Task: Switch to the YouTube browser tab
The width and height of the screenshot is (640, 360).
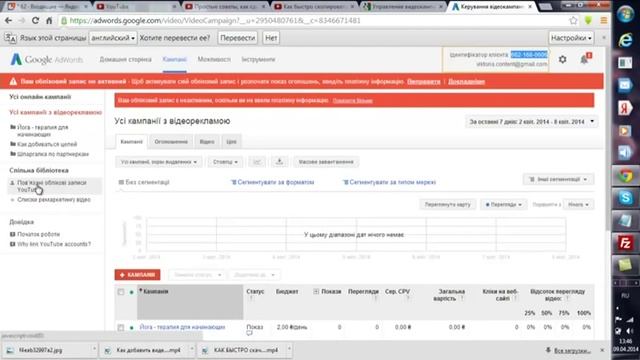Action: (135, 7)
